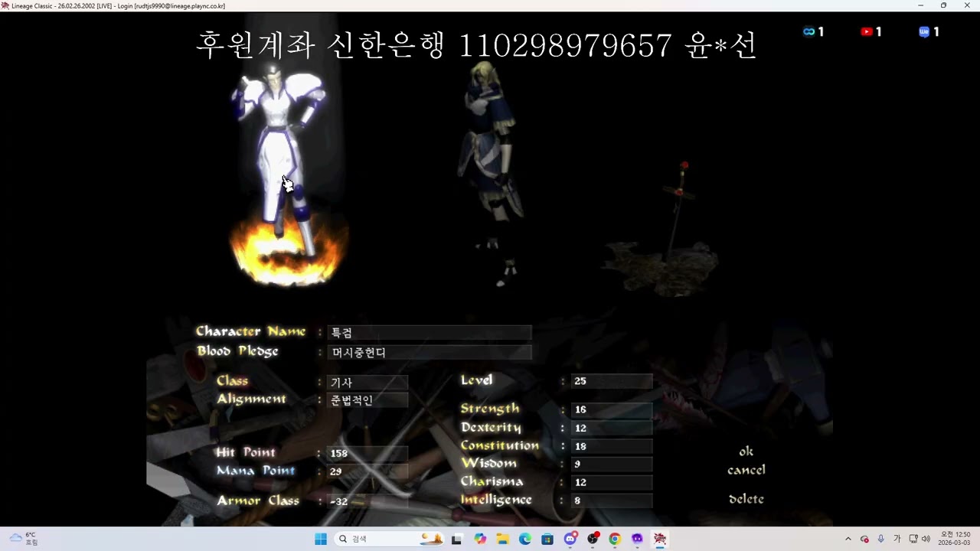Viewport: 980px width, 551px height.
Task: Click the Class value 기사
Action: [x=367, y=382]
